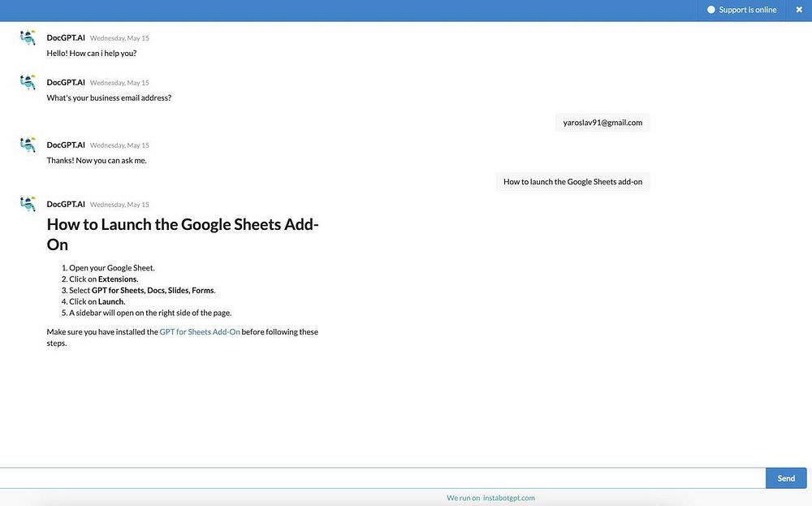This screenshot has height=506, width=812.
Task: Click the 'We run on' footer text
Action: pos(463,498)
